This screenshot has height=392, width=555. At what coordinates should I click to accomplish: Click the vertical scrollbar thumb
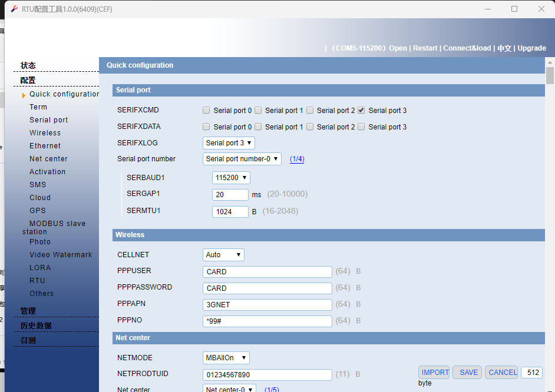pyautogui.click(x=550, y=76)
